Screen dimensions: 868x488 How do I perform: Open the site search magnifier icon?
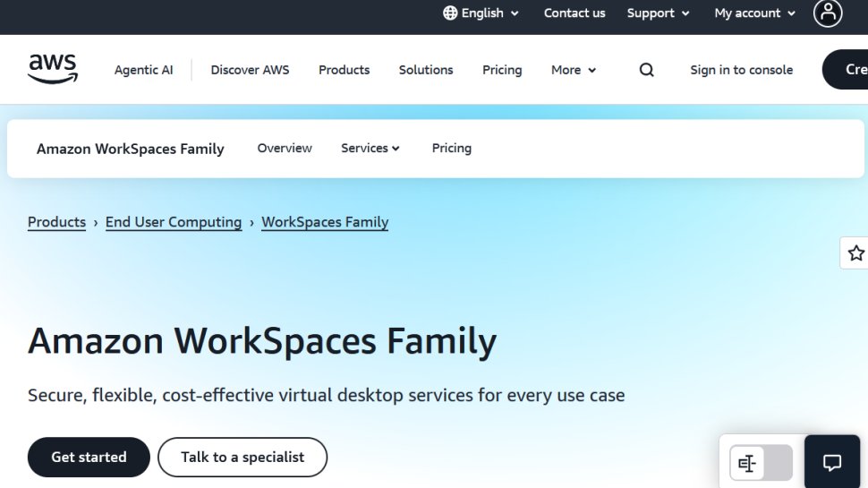tap(647, 70)
